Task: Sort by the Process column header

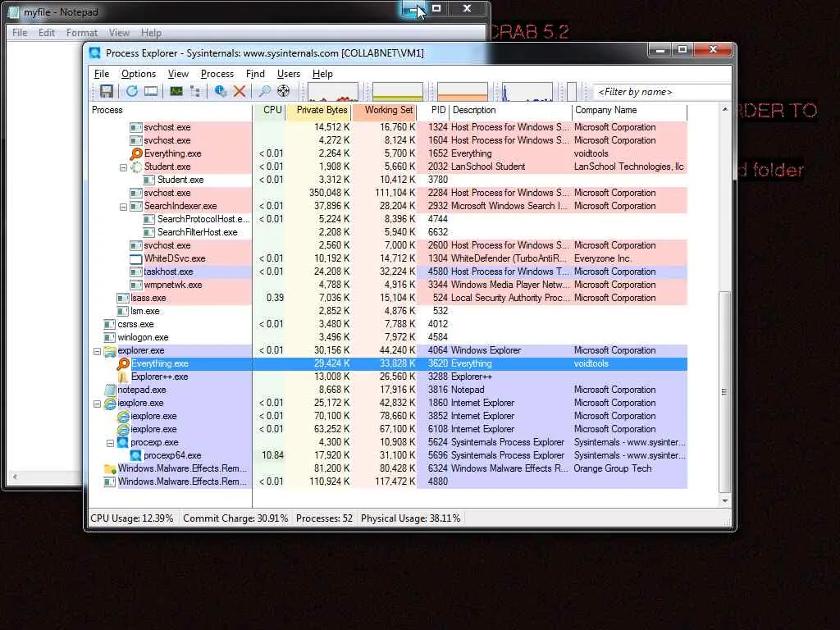Action: 171,110
